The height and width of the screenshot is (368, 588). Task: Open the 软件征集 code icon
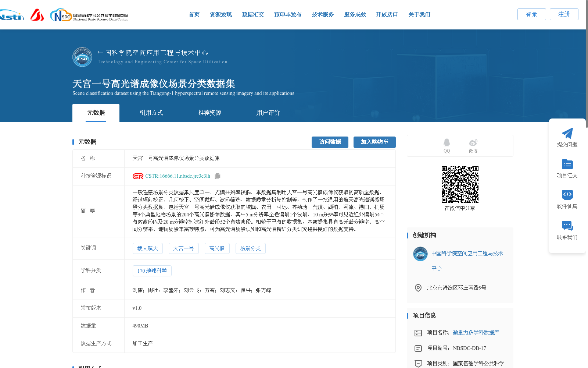pos(567,195)
